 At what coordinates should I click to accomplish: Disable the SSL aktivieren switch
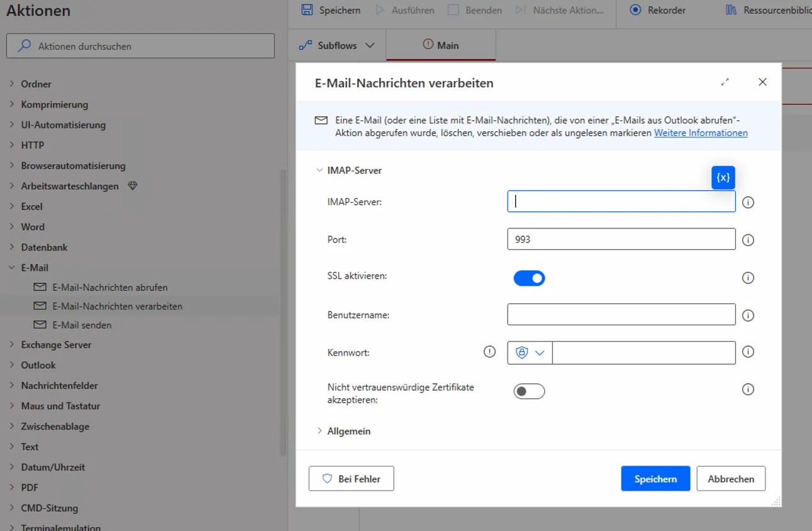tap(529, 278)
